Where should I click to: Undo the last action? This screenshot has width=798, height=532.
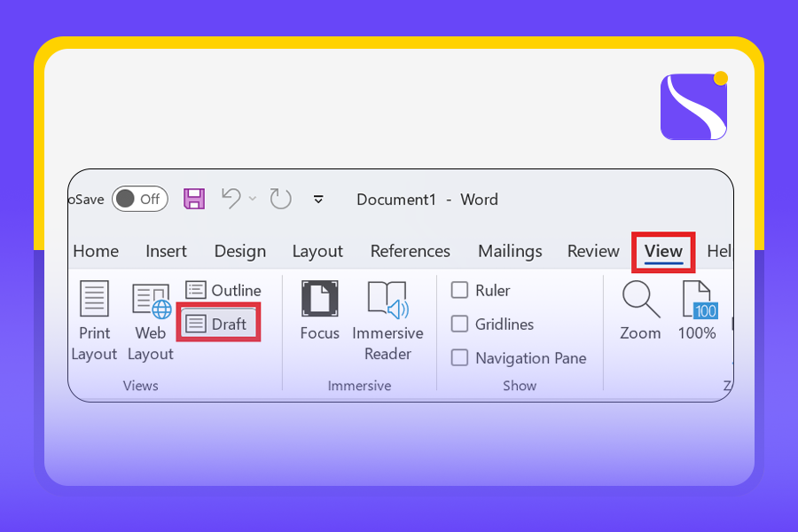coord(231,199)
